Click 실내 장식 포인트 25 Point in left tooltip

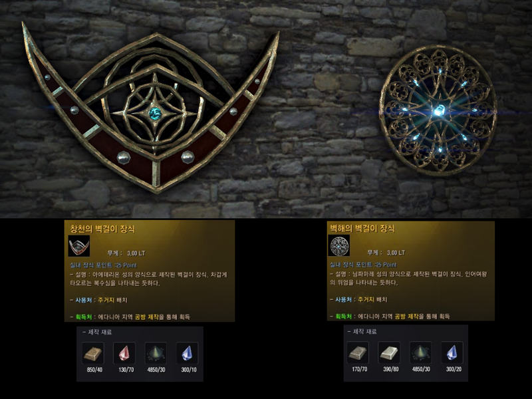[103, 265]
